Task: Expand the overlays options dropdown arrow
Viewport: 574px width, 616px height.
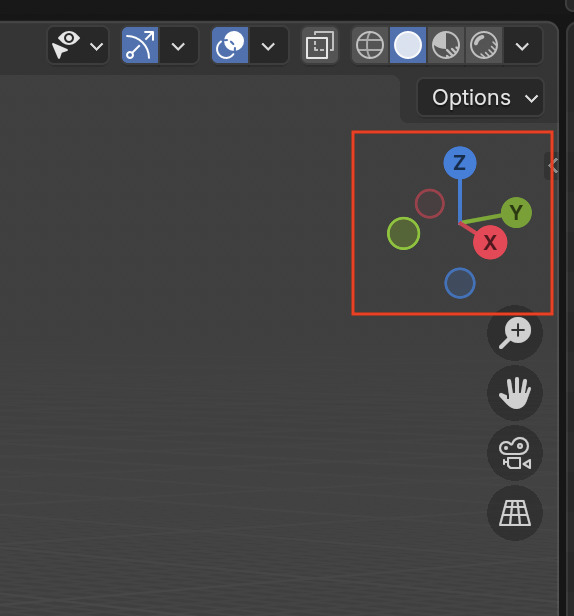Action: pos(268,46)
